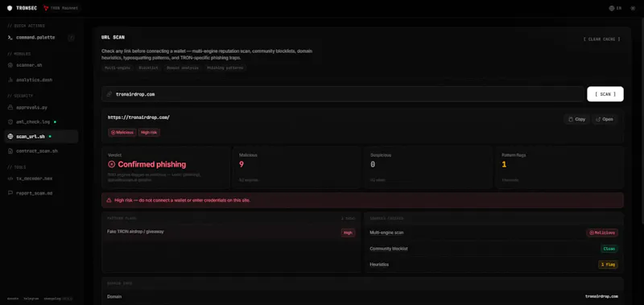Click the 1 flag badge for Heuristics
Screen dimensions: 644x305
[608, 265]
